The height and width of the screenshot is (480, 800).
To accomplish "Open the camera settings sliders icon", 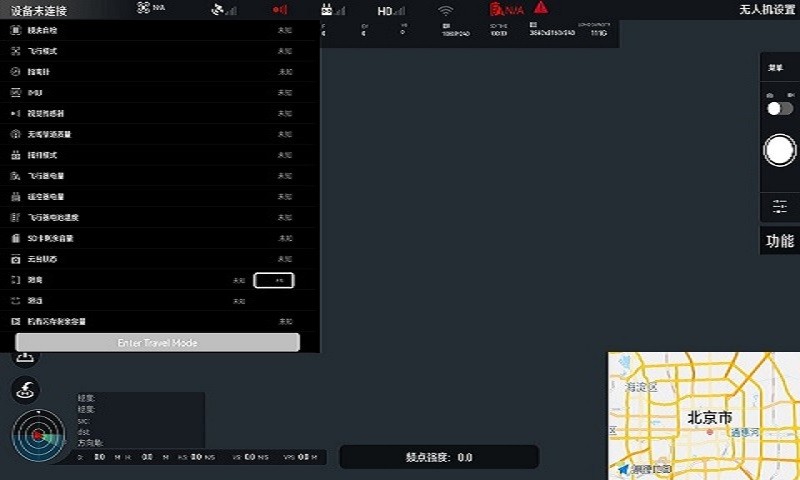I will (x=780, y=207).
